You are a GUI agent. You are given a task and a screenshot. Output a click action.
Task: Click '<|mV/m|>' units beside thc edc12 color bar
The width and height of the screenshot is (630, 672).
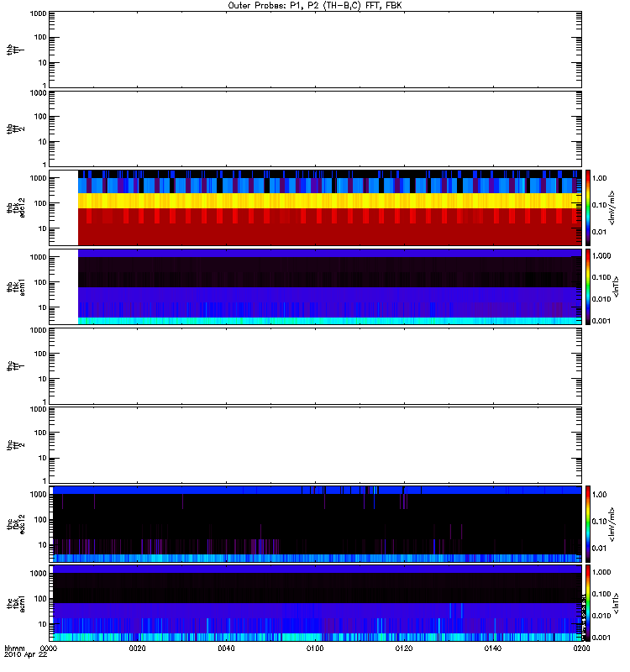pyautogui.click(x=612, y=524)
